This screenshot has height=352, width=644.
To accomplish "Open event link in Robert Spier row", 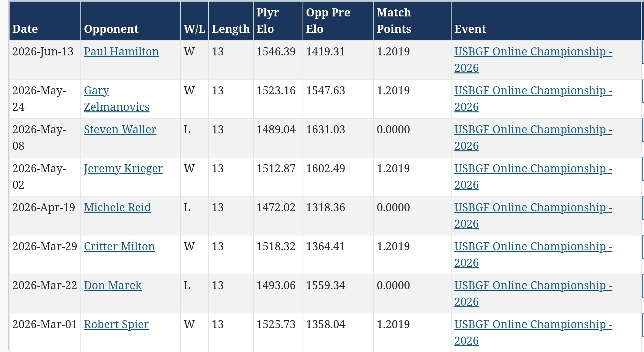I will tap(533, 332).
